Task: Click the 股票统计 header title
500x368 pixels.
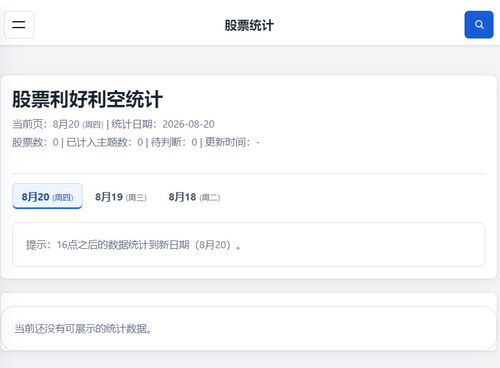Action: pos(249,25)
